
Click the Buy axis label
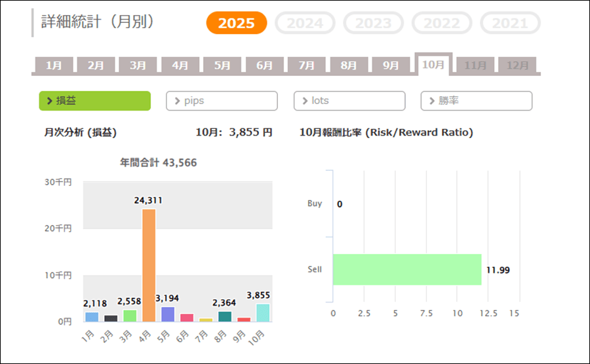pyautogui.click(x=315, y=204)
